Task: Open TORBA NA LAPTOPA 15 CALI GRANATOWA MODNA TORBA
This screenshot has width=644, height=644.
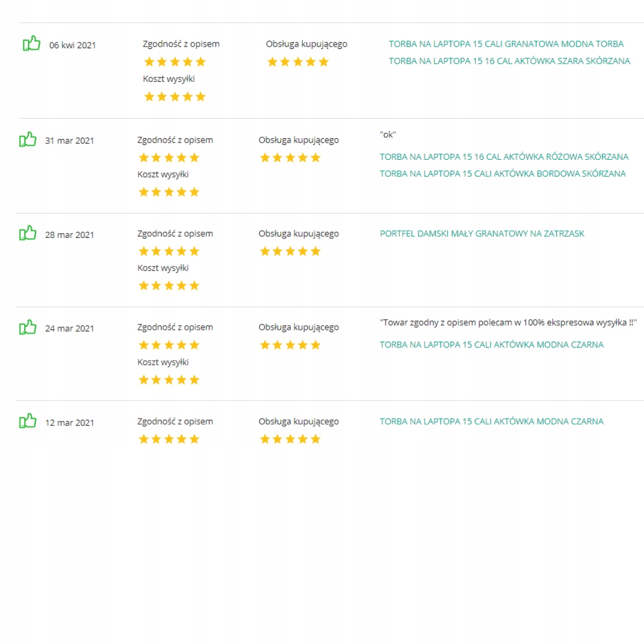Action: click(x=506, y=44)
